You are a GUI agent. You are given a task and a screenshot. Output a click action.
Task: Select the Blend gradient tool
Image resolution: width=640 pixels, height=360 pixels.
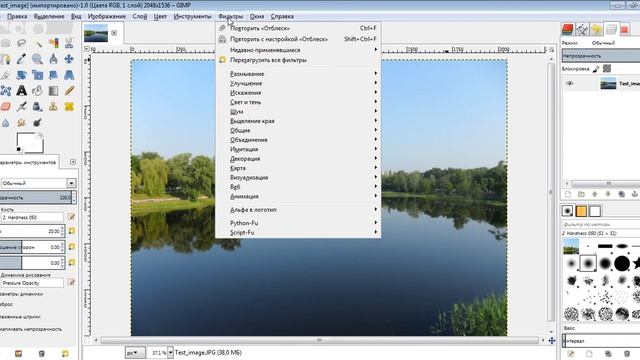click(x=53, y=91)
